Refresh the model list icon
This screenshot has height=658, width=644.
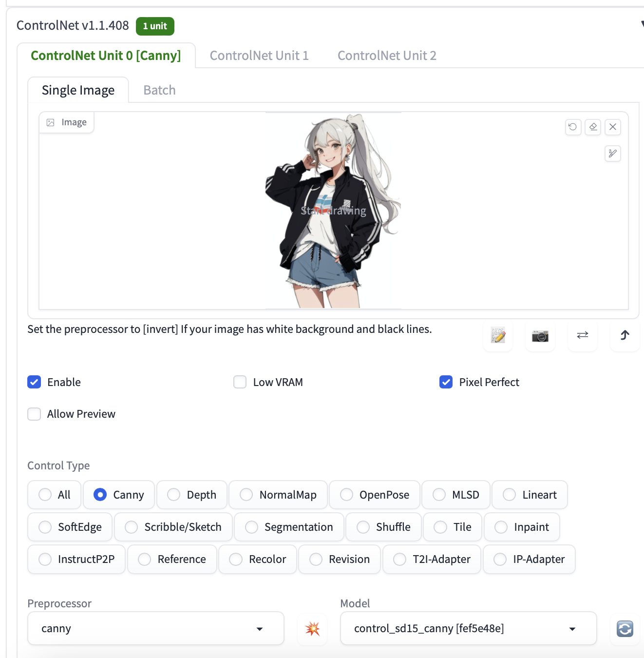coord(625,629)
